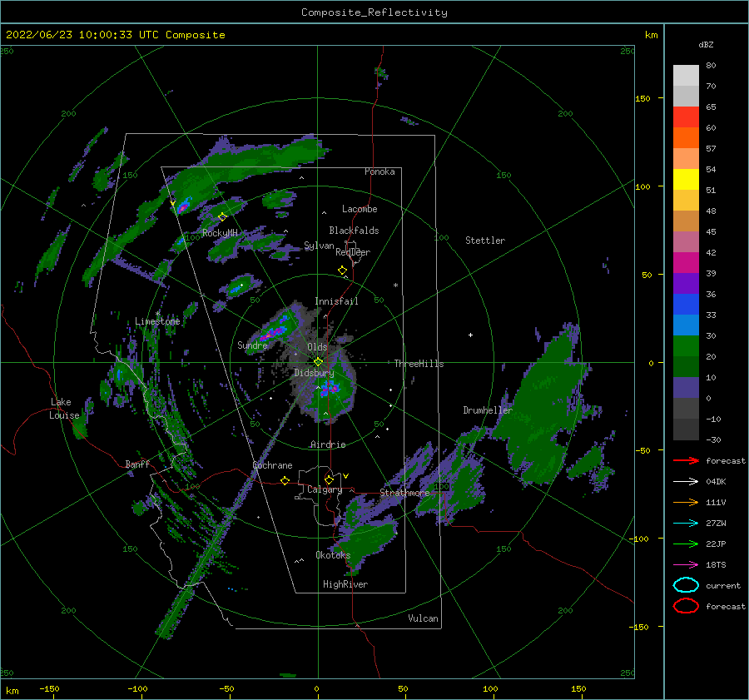This screenshot has width=749, height=700.
Task: Click the magenta 18TS arrow in legend
Action: click(686, 565)
